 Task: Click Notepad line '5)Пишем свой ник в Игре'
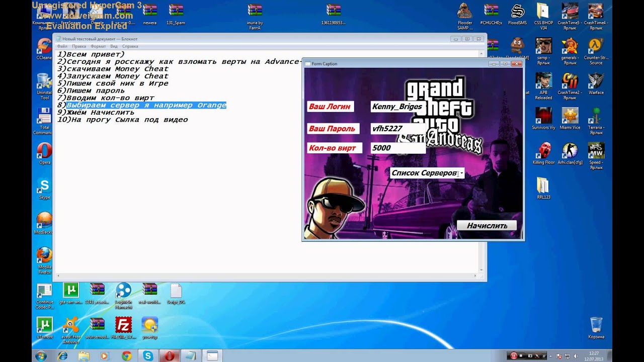click(113, 83)
